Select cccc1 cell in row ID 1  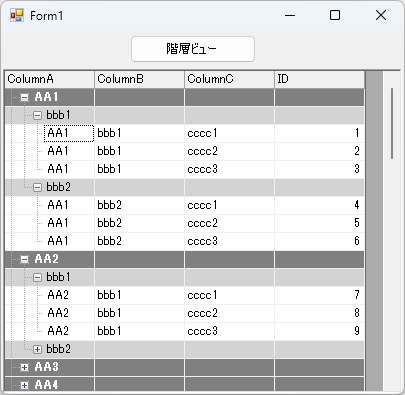[229, 133]
